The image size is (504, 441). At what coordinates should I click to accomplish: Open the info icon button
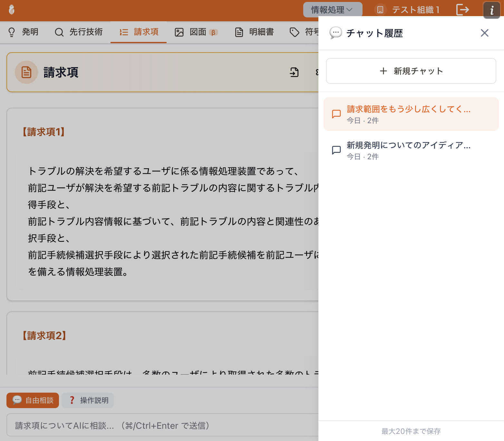[491, 10]
